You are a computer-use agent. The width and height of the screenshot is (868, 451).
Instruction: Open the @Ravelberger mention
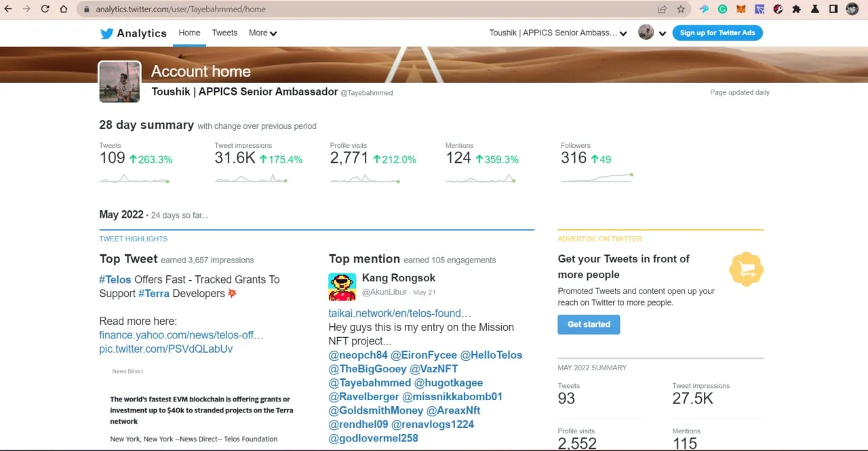coord(364,397)
